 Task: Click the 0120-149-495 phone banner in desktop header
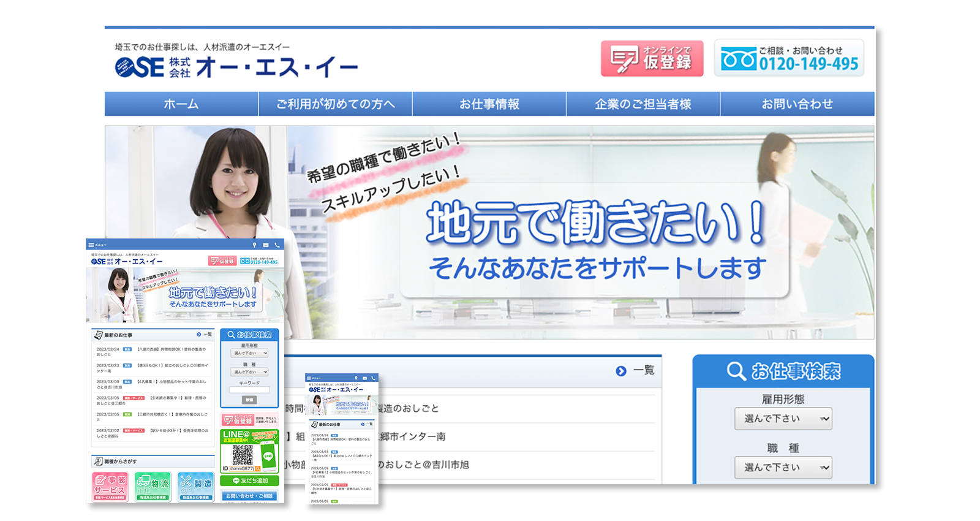[x=789, y=58]
